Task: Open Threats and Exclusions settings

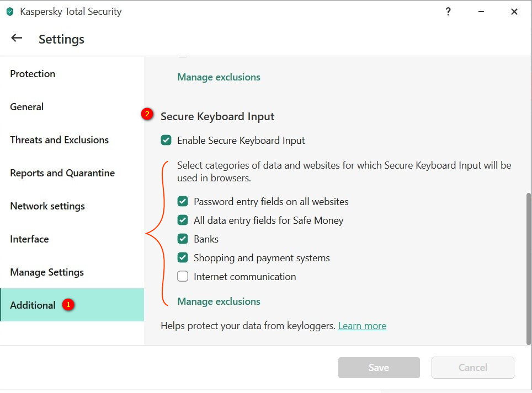Action: coord(59,140)
